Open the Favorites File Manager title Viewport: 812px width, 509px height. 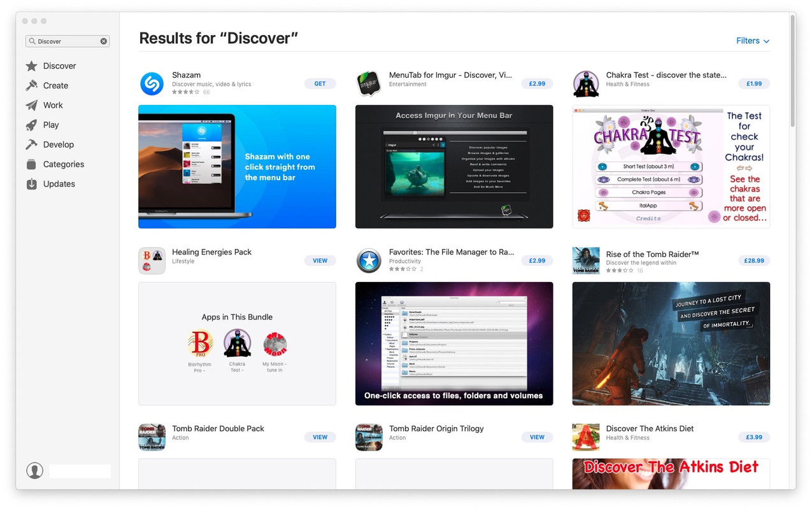pos(452,253)
